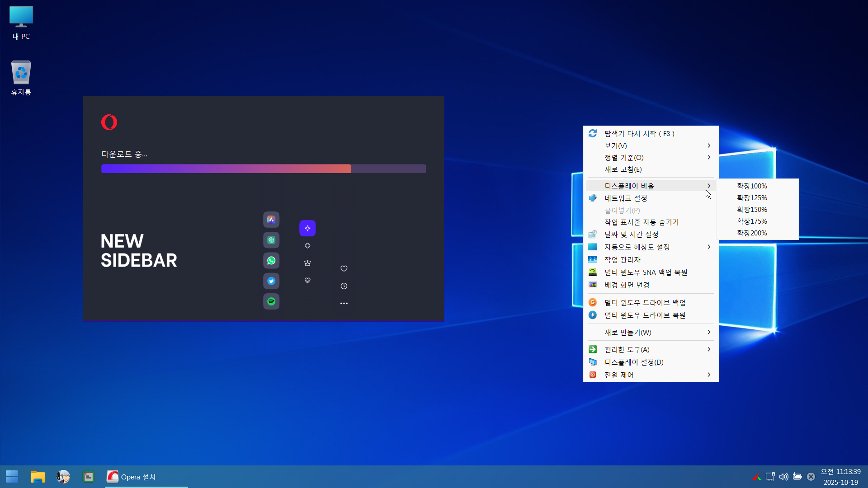Click the volume speaker tray icon

[x=783, y=477]
